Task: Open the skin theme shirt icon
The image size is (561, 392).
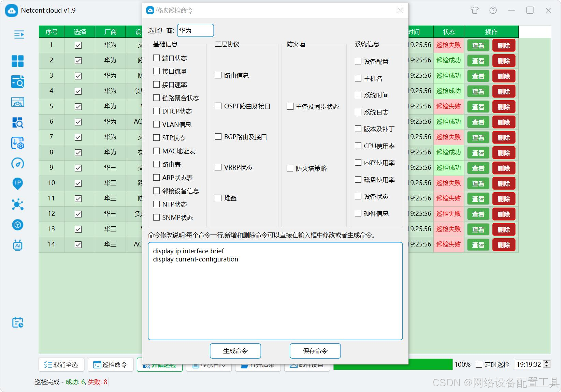Action: click(475, 10)
